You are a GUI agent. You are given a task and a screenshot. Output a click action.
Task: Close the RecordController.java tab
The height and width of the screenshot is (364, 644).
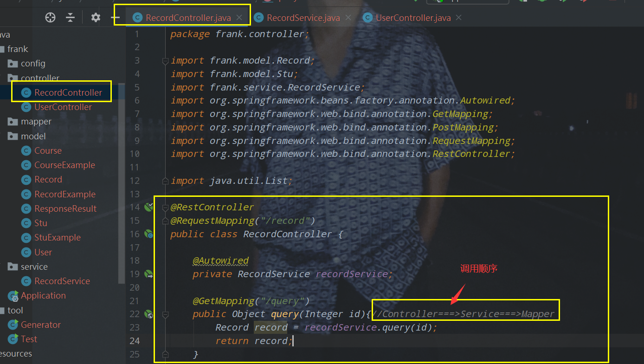pos(239,18)
